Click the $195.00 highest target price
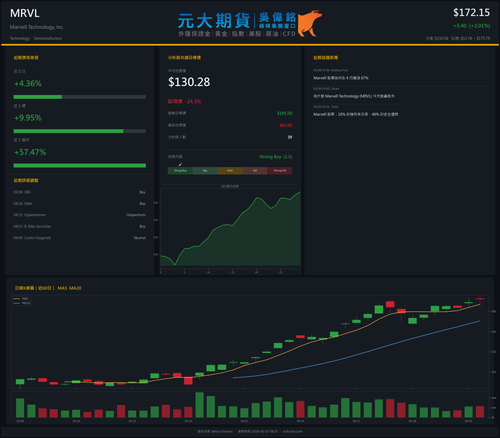 pos(285,113)
